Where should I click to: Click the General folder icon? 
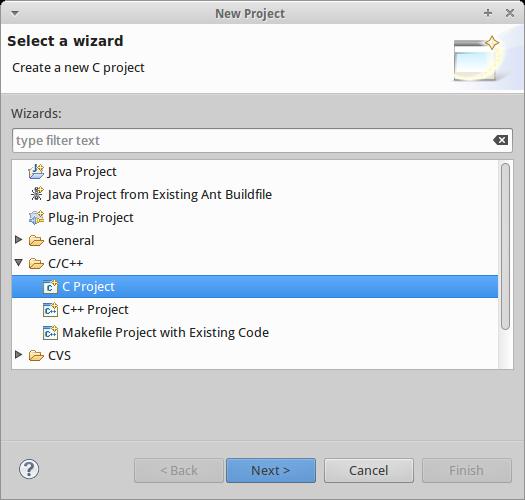click(36, 240)
